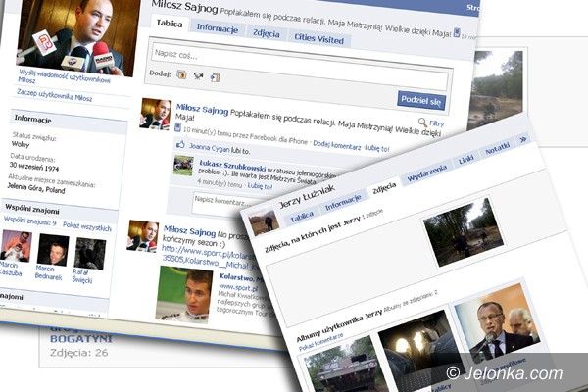The height and width of the screenshot is (392, 588).
Task: Click Miłosz Sajnog name in the 'kończymy sezon' post
Action: point(189,231)
